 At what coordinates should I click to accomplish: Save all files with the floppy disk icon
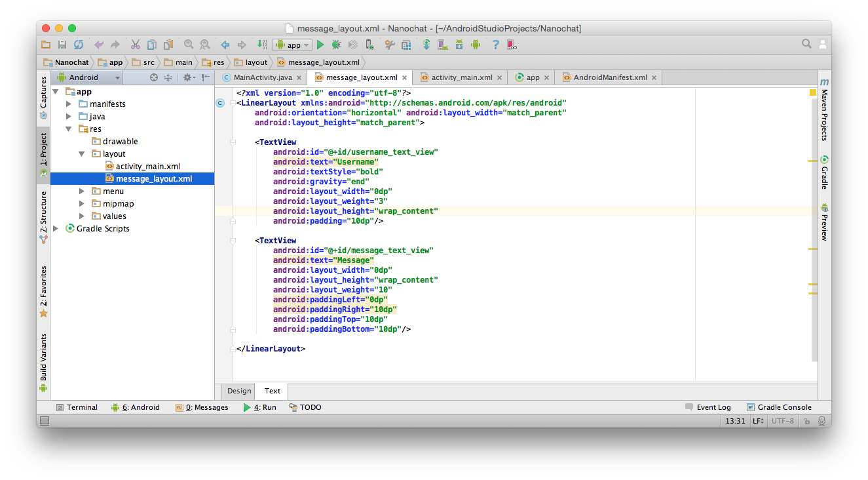62,45
